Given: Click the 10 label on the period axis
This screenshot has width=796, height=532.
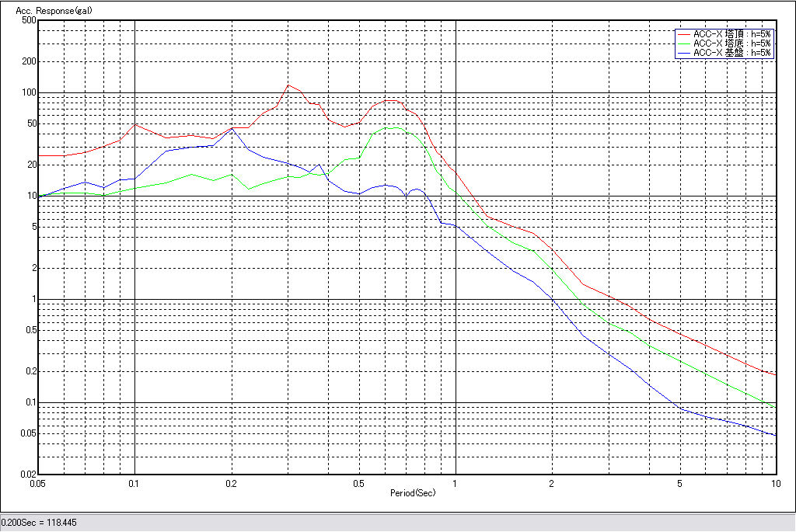Looking at the screenshot, I should 775,484.
